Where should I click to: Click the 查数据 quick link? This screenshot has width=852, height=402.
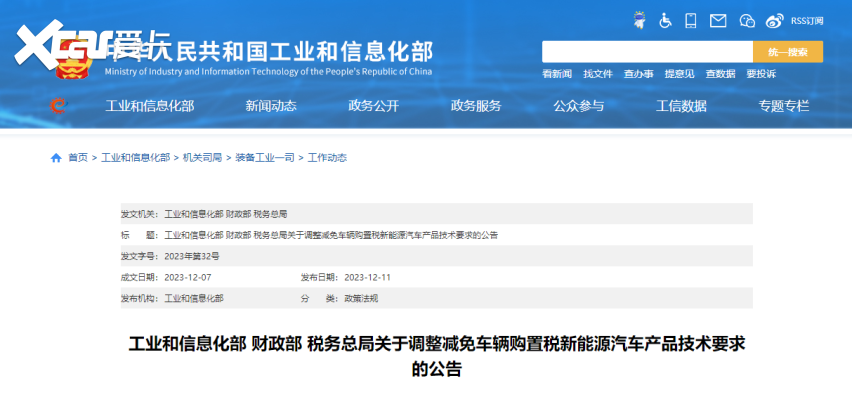(720, 74)
